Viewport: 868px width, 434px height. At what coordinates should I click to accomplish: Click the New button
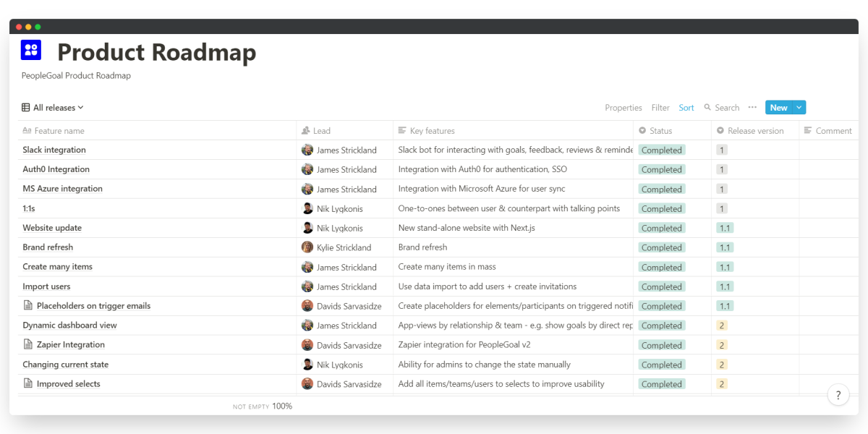tap(778, 108)
